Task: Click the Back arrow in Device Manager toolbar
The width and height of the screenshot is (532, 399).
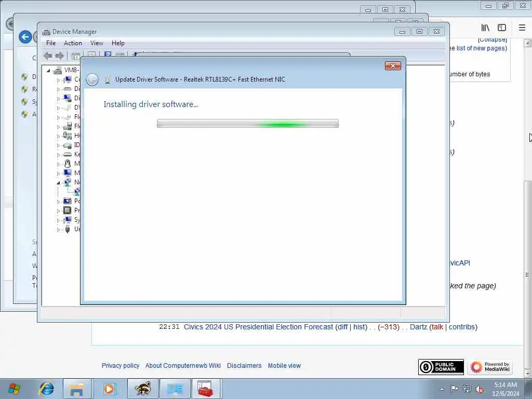Action: (48, 56)
